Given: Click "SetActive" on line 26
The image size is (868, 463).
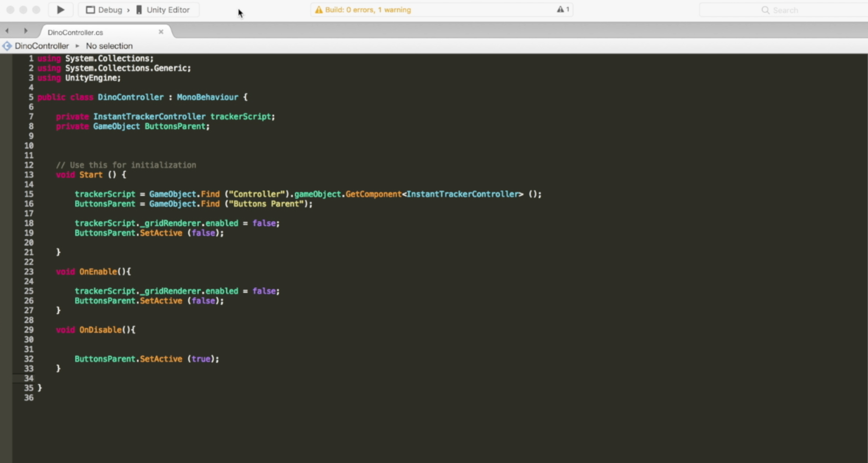Looking at the screenshot, I should pos(161,301).
